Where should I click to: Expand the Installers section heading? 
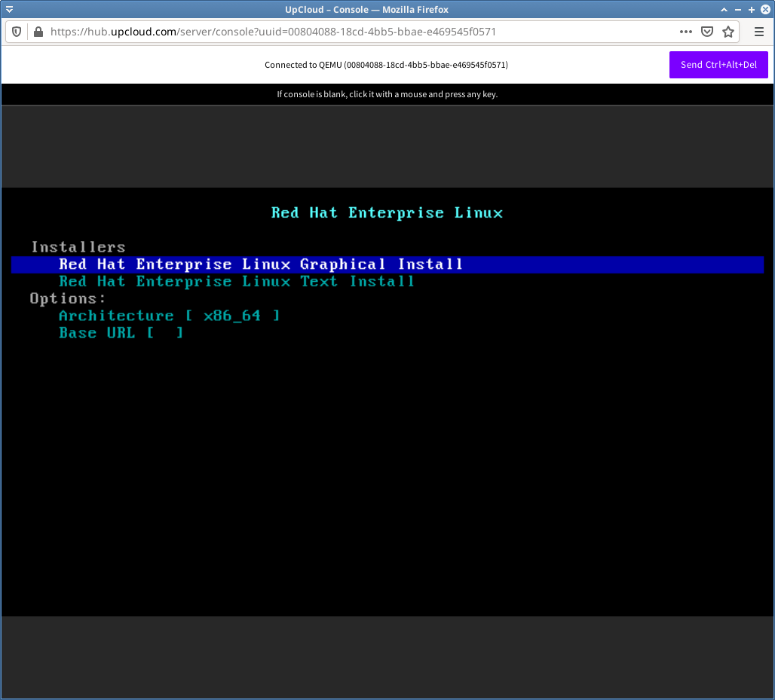tap(78, 246)
